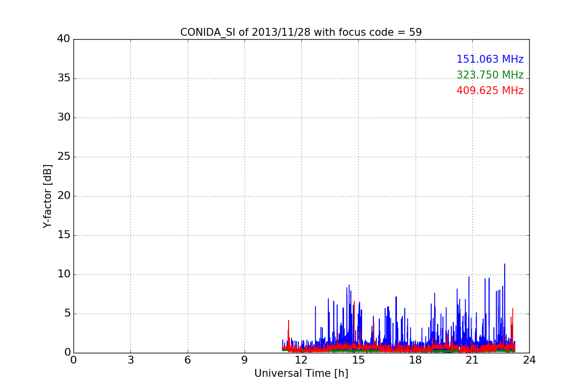This screenshot has height=392, width=588.
Task: Click the Y-factor [dB] axis label
Action: [48, 196]
